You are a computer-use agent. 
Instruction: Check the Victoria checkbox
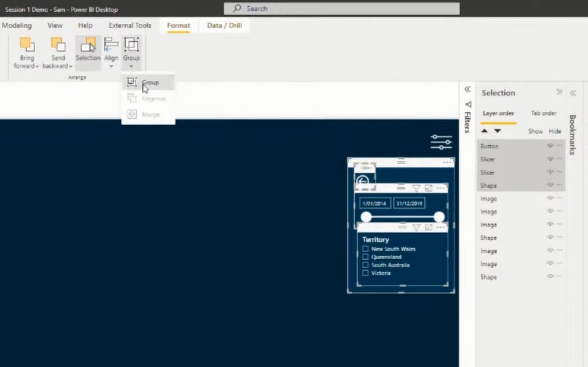pos(365,273)
